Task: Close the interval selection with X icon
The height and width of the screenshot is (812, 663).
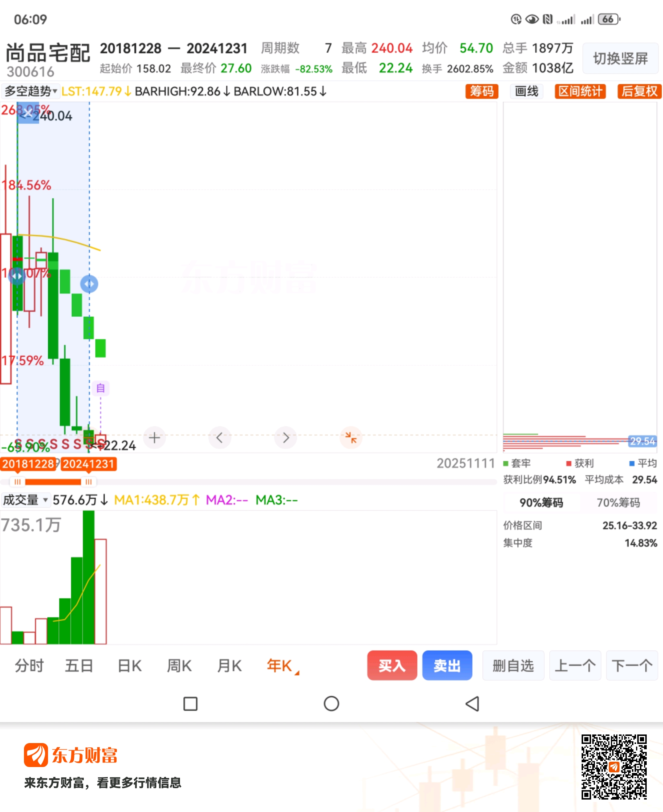Action: coord(28,113)
